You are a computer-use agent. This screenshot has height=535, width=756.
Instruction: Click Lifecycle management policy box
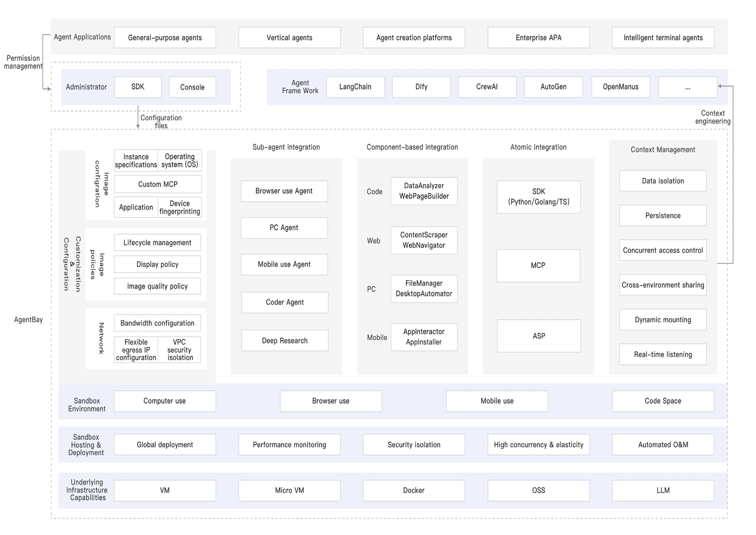pyautogui.click(x=158, y=243)
